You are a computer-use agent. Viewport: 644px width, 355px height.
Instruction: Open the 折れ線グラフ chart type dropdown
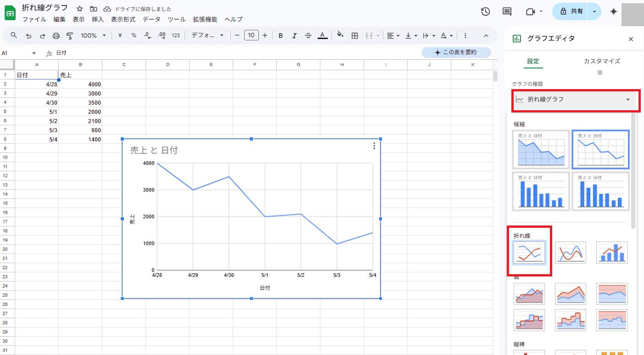(x=573, y=99)
